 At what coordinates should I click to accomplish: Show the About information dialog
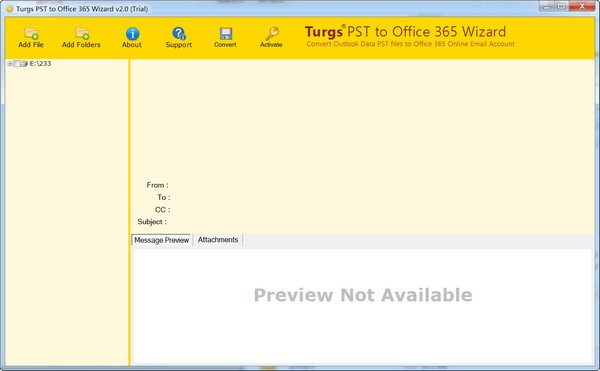click(132, 37)
